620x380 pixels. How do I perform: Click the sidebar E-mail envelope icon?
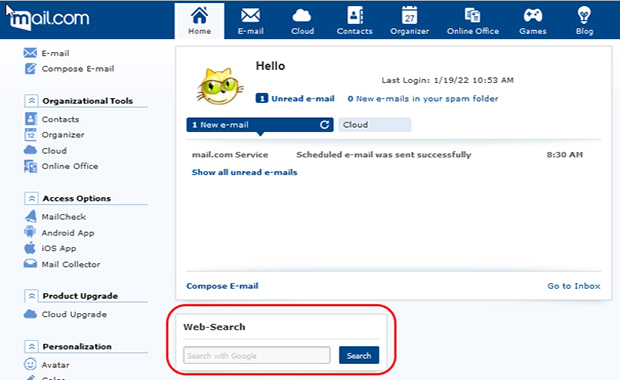click(x=30, y=53)
